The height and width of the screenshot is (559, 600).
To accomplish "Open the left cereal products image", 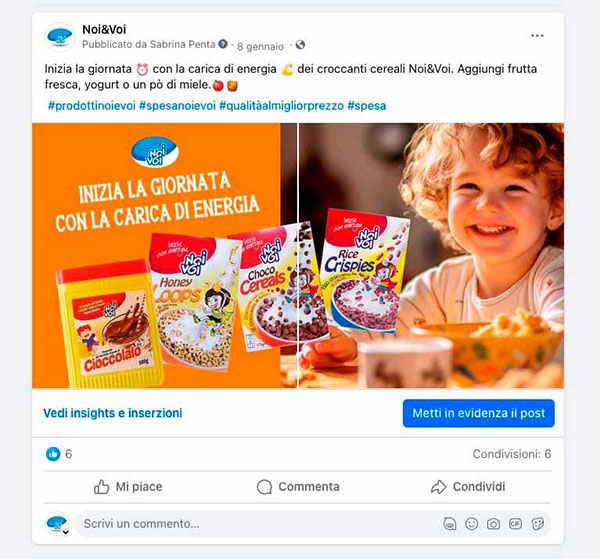I will coord(165,256).
